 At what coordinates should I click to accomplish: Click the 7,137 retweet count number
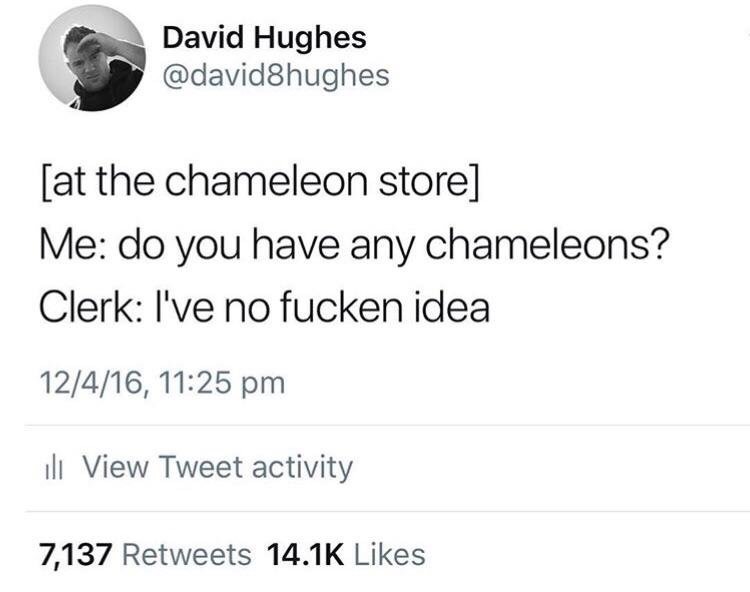pyautogui.click(x=76, y=555)
